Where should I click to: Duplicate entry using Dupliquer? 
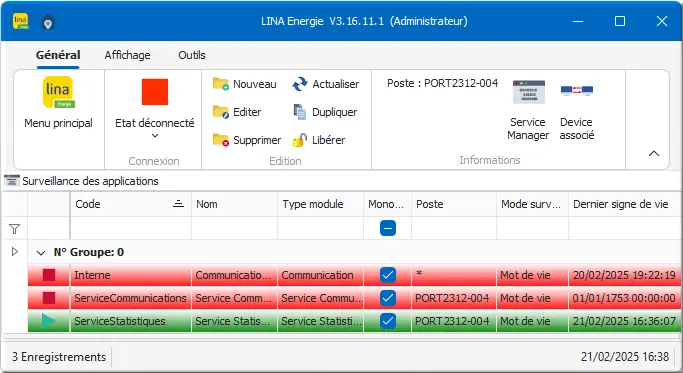[325, 112]
